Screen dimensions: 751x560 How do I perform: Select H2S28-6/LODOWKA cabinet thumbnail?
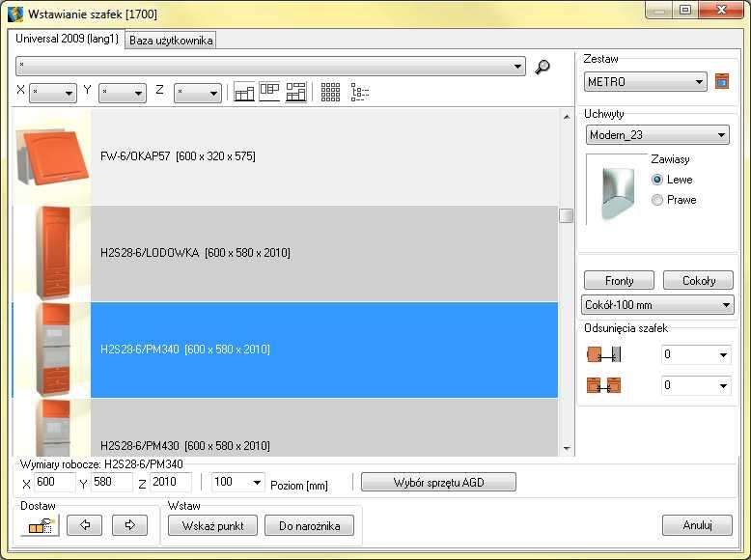click(53, 253)
